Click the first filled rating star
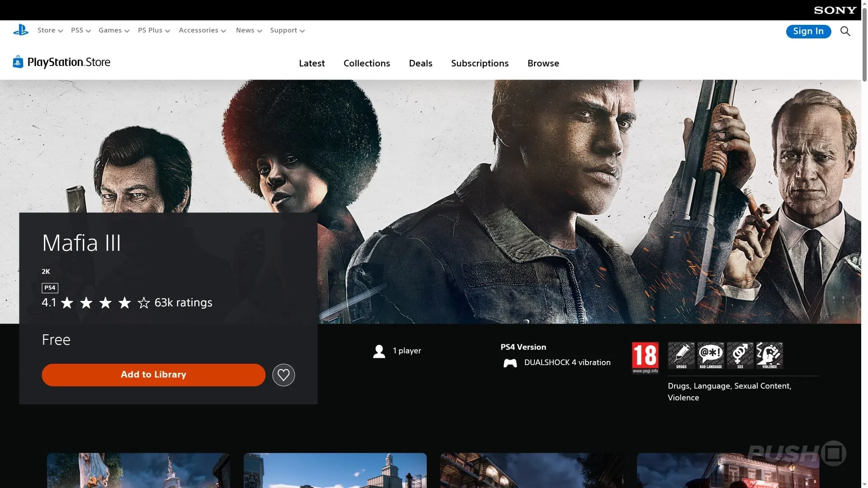 click(x=67, y=303)
